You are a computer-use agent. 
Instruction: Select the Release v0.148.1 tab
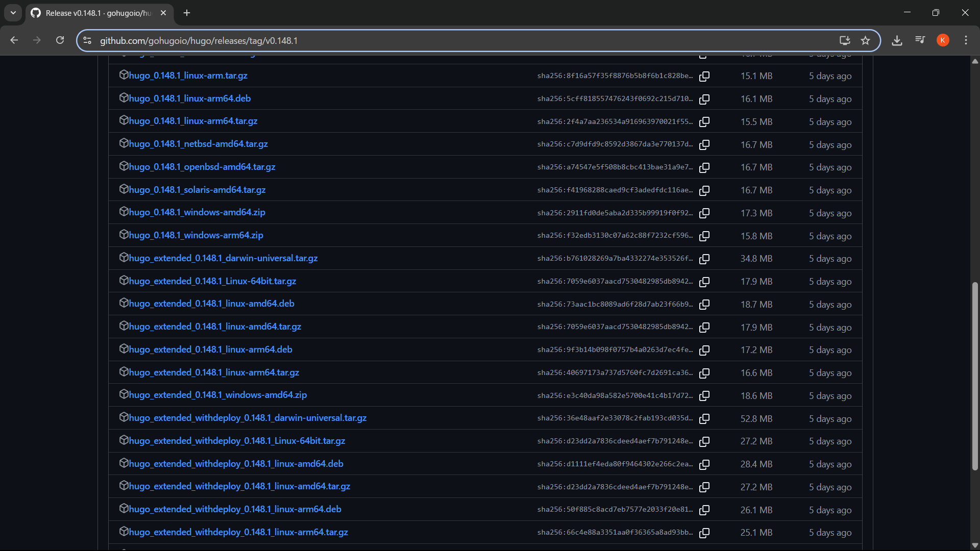[x=97, y=13]
